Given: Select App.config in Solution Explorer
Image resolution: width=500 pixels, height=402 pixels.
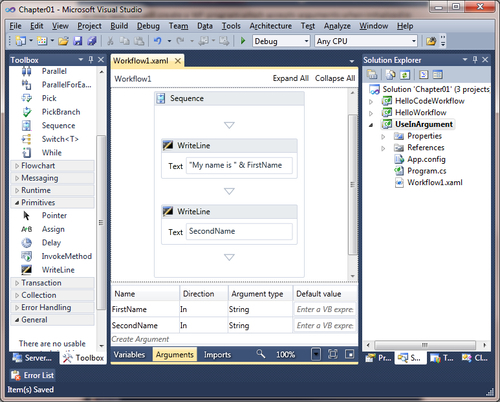Looking at the screenshot, I should point(426,159).
